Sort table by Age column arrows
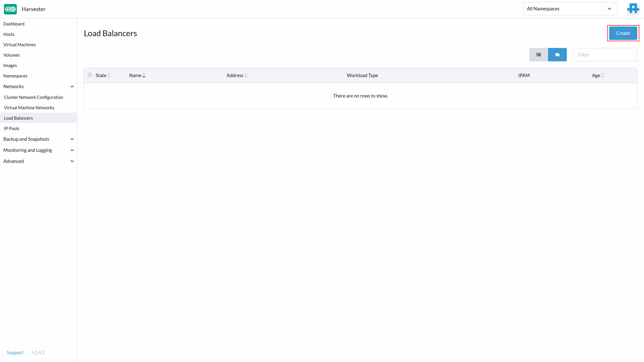Screen dimensions: 644x362 [603, 75]
